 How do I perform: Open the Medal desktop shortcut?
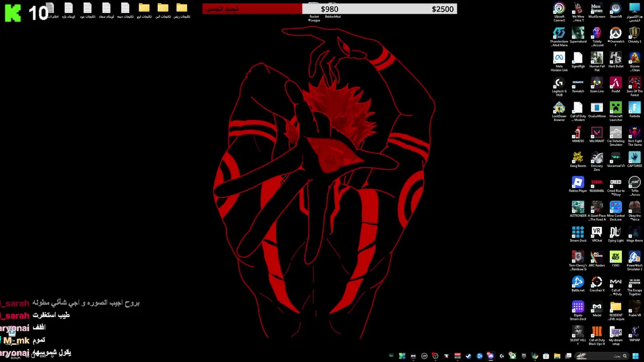(x=597, y=309)
